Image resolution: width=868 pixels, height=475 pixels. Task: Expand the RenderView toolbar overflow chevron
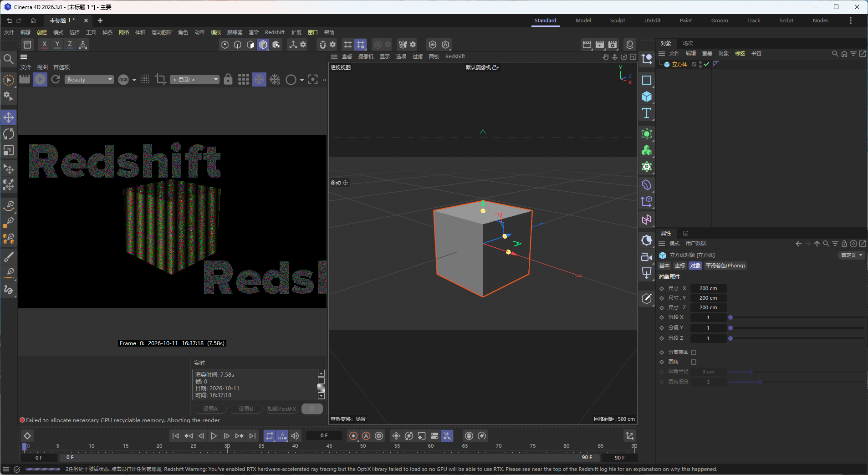pos(324,80)
